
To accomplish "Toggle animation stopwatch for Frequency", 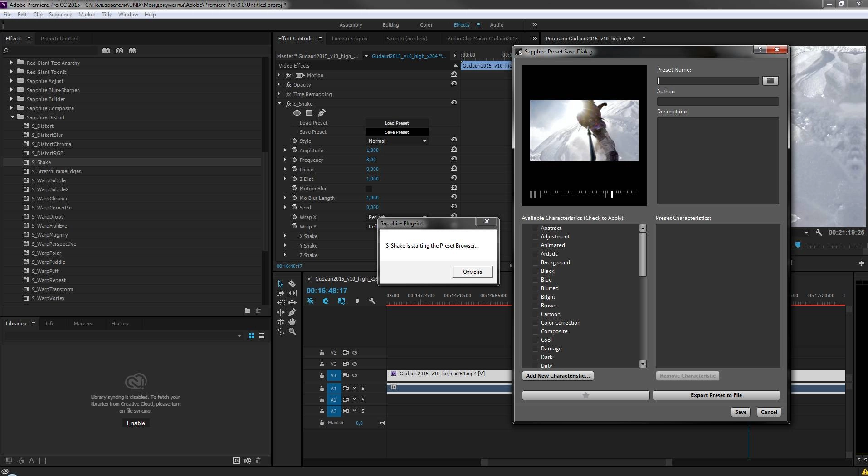I will 294,160.
